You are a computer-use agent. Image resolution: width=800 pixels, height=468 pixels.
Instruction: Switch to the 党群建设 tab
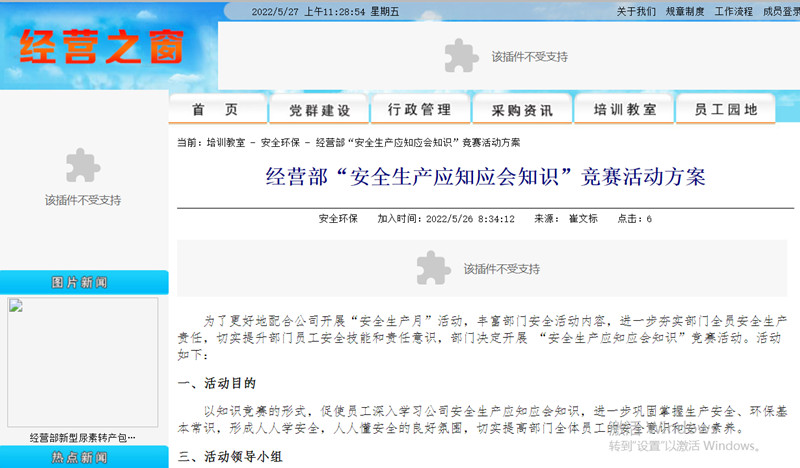(x=319, y=110)
